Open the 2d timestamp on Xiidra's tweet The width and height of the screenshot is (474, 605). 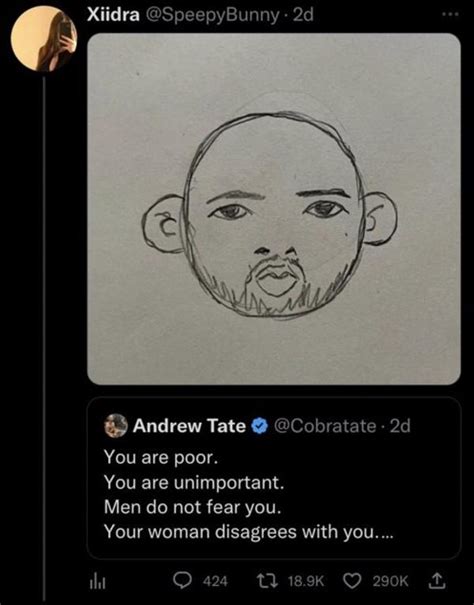pos(303,15)
